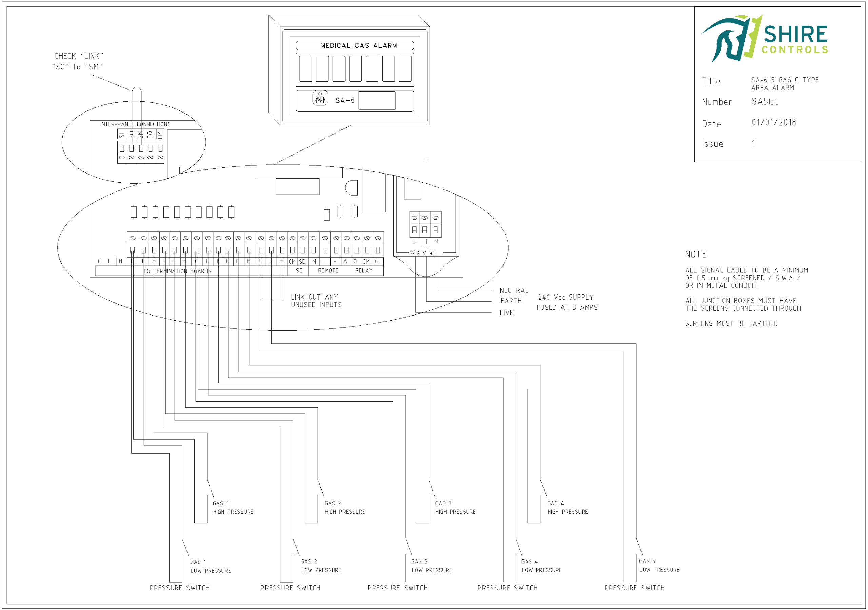Click the earth ground symbol under mains terminals

[426, 243]
